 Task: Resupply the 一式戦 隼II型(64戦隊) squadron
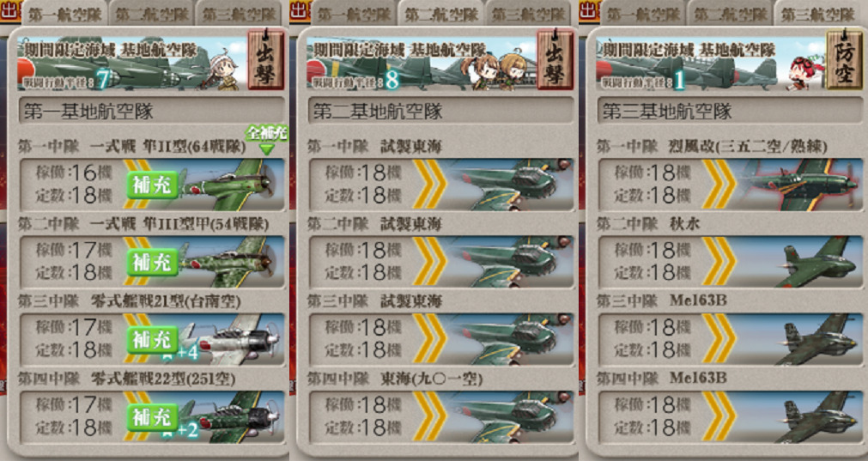(x=153, y=185)
